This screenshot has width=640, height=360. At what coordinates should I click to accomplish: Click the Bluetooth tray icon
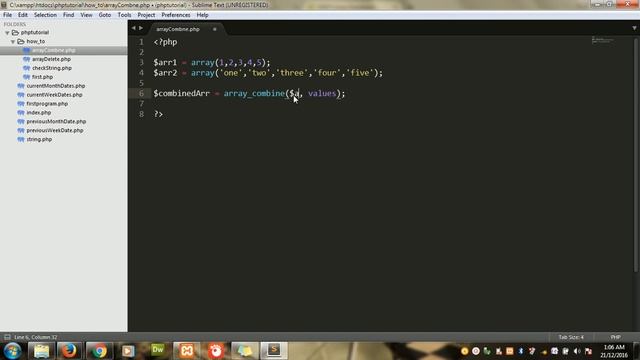tap(521, 351)
